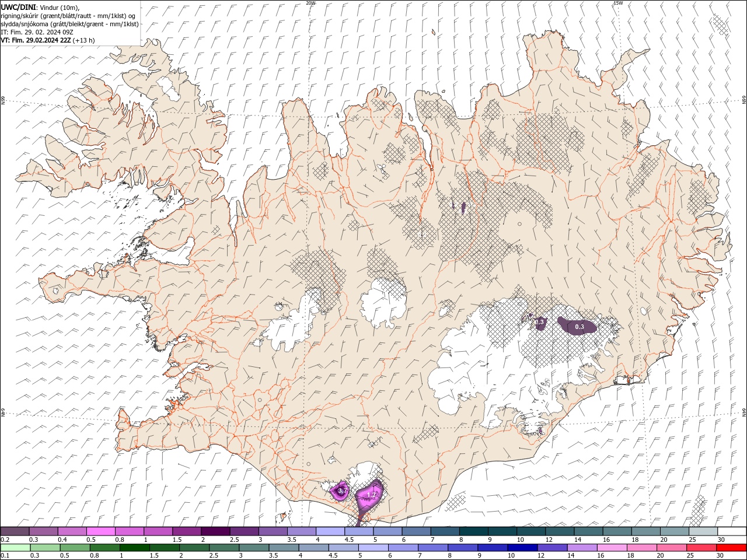Click the '20W' longitude label

point(310,3)
